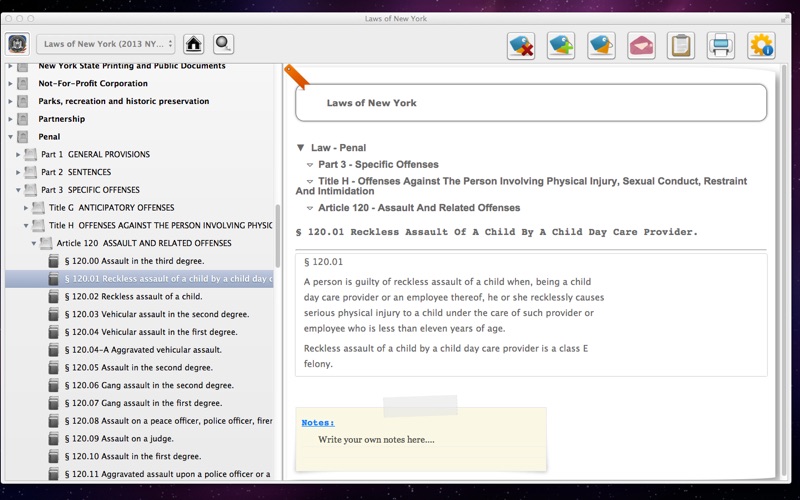Expand Part 2 SENTENCES
This screenshot has width=800, height=500.
pyautogui.click(x=18, y=172)
